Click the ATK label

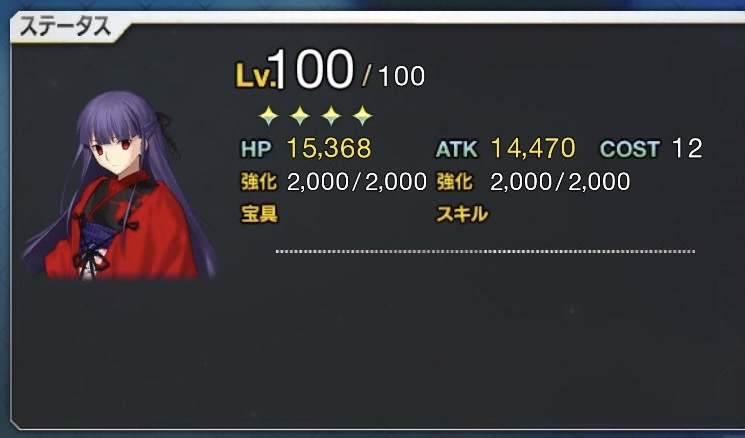457,149
